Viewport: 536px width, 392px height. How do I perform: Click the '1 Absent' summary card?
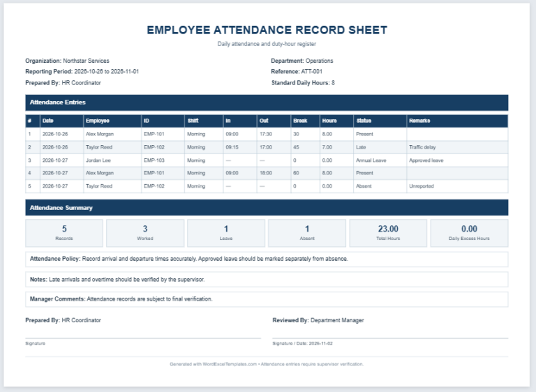[307, 233]
